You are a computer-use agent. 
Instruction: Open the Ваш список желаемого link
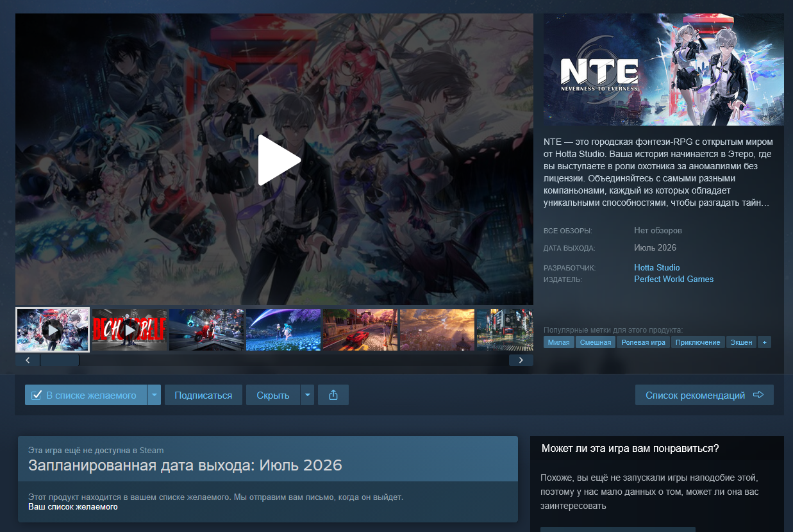pos(73,507)
